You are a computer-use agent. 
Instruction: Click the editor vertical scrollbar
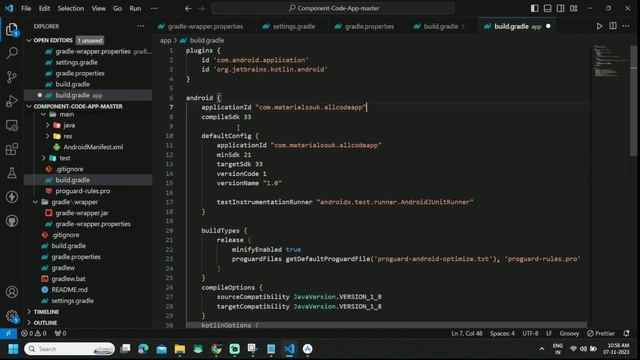click(x=633, y=100)
